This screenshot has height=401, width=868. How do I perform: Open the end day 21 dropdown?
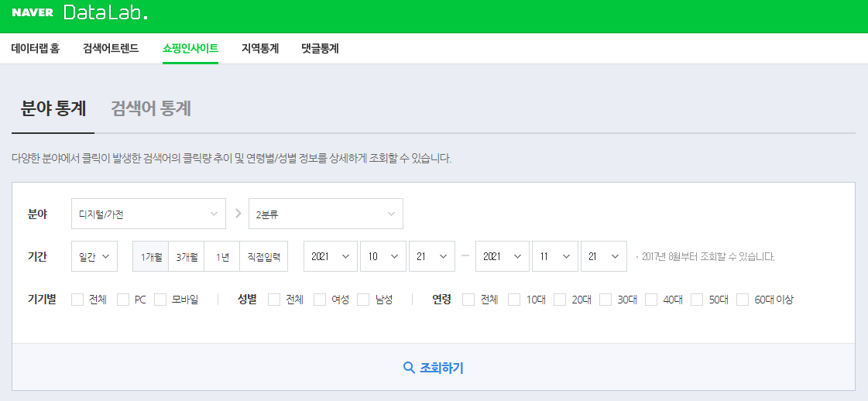[603, 256]
